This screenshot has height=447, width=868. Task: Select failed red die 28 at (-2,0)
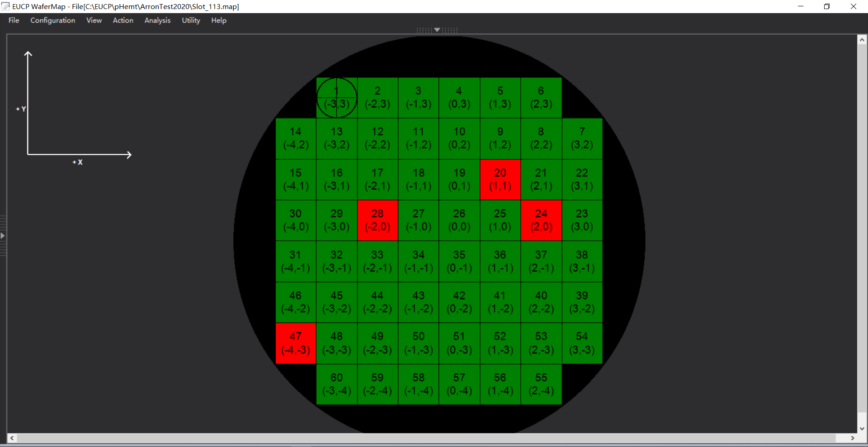(x=377, y=220)
